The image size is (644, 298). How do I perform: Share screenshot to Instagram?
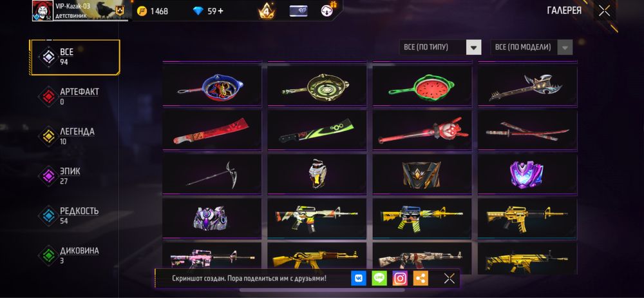pos(400,279)
